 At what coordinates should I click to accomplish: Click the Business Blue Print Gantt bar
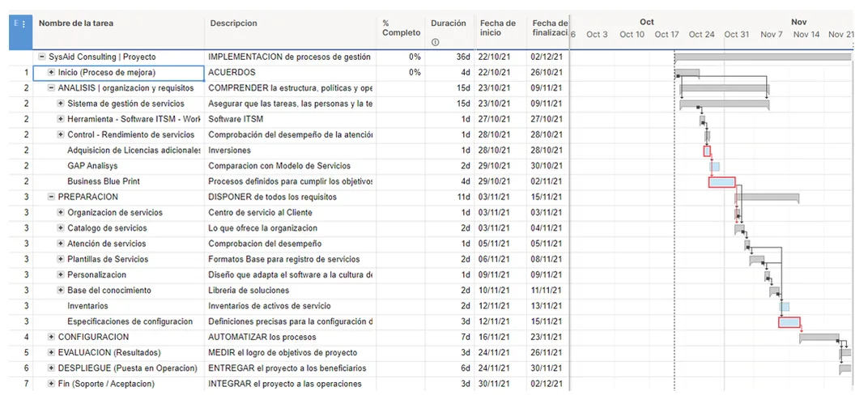pyautogui.click(x=722, y=182)
